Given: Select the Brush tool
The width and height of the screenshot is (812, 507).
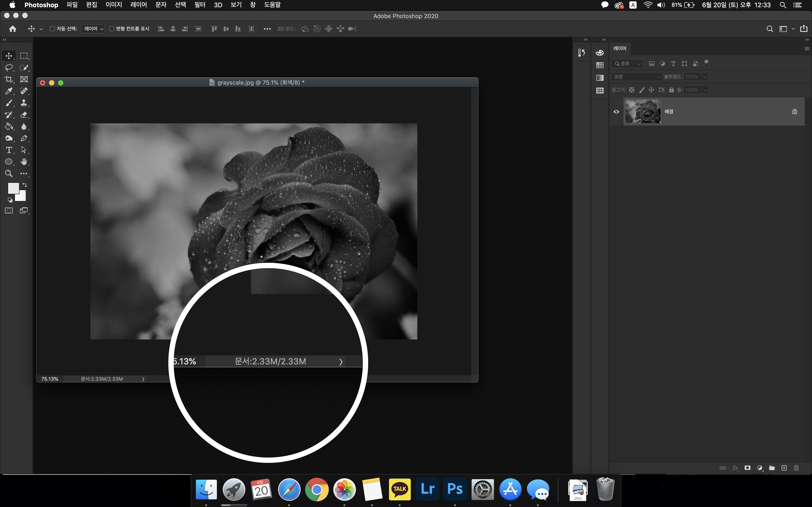Looking at the screenshot, I should 9,103.
